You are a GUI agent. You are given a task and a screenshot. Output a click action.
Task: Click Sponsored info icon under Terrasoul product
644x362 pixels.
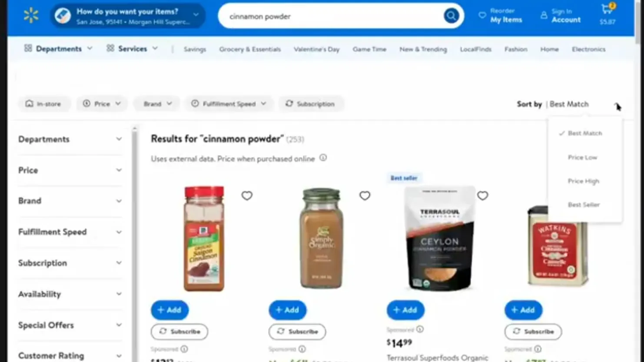pyautogui.click(x=420, y=329)
